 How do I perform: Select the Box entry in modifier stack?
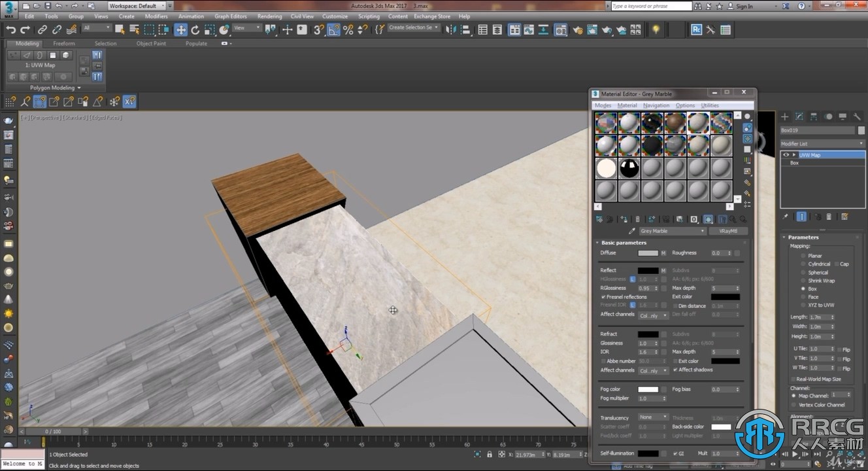(x=795, y=163)
